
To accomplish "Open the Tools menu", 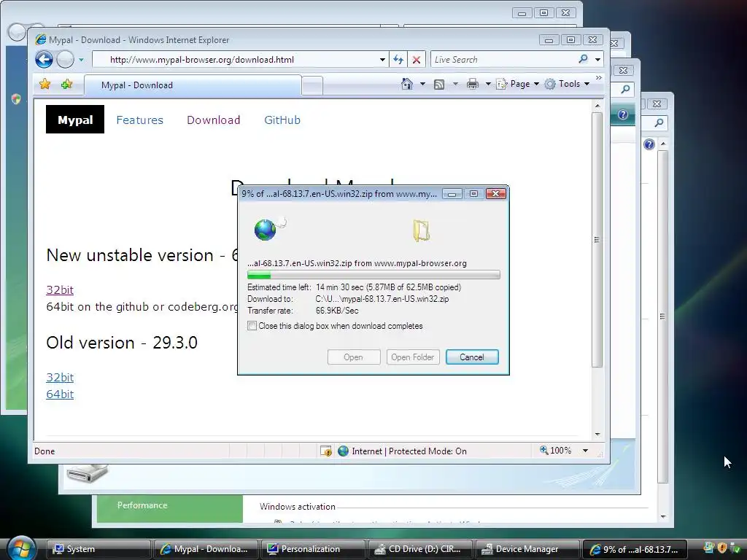I will (x=567, y=84).
